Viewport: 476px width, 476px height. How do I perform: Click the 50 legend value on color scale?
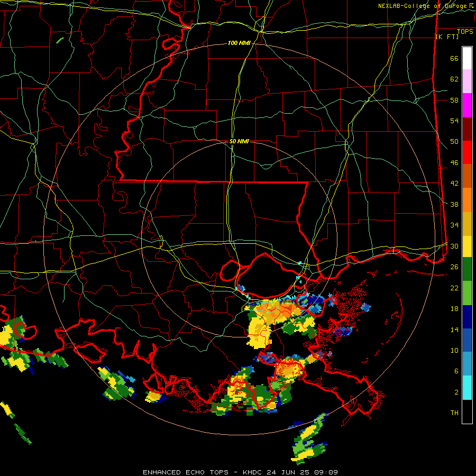[454, 142]
